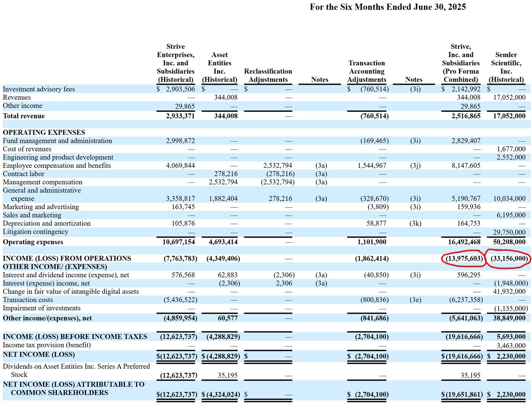Click 'Change in fair value of intangible digital assets'
Screen dimensions: 532x403
pos(71,292)
